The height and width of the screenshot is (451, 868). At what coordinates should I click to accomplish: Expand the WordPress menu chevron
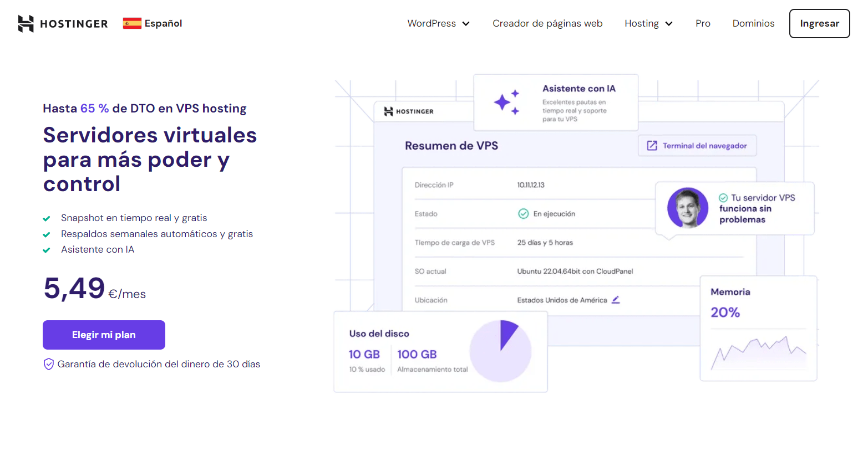coord(466,24)
